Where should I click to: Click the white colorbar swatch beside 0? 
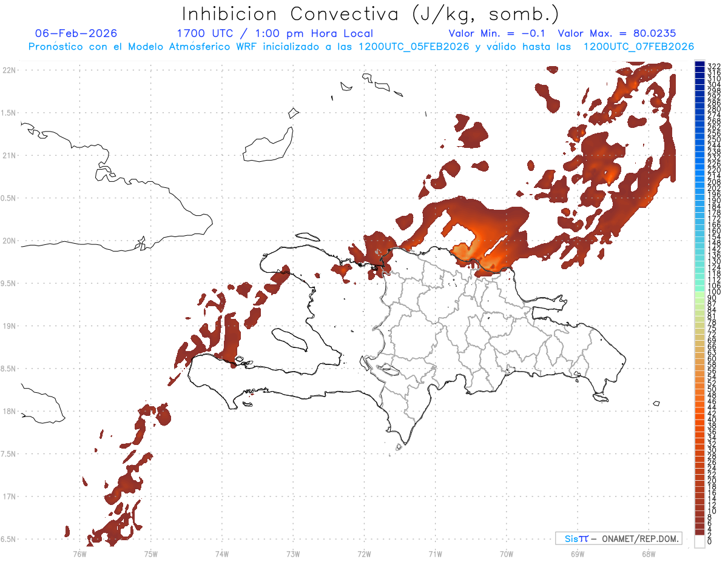(699, 541)
